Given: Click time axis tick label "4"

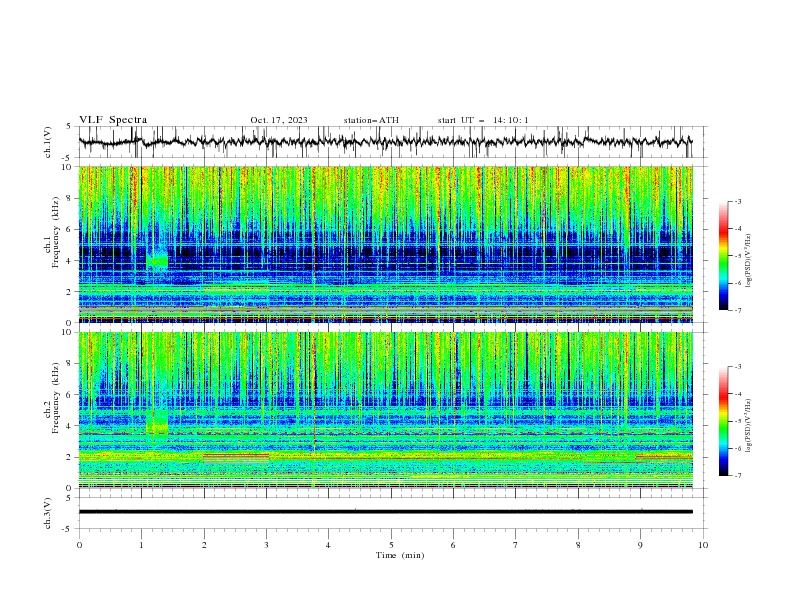Looking at the screenshot, I should tap(328, 545).
